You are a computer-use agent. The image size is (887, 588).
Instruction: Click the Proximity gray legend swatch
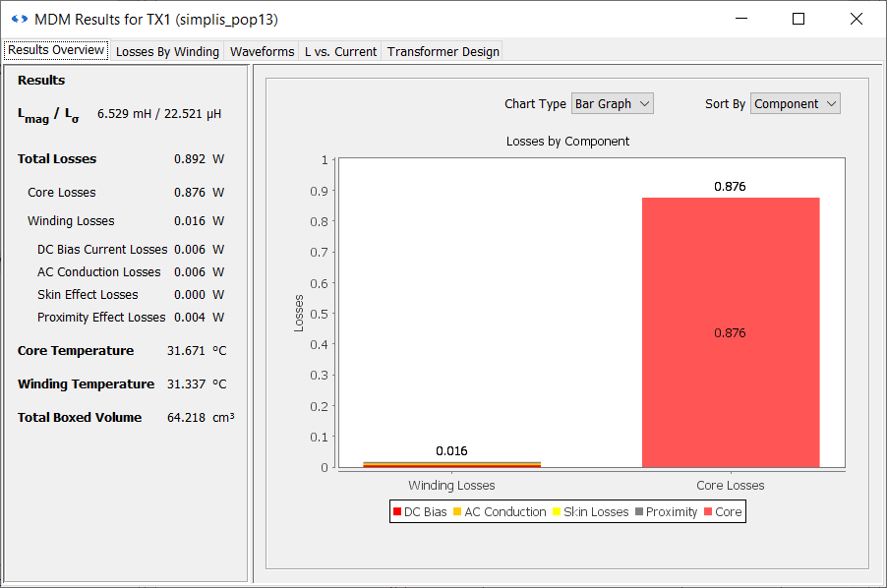point(639,512)
